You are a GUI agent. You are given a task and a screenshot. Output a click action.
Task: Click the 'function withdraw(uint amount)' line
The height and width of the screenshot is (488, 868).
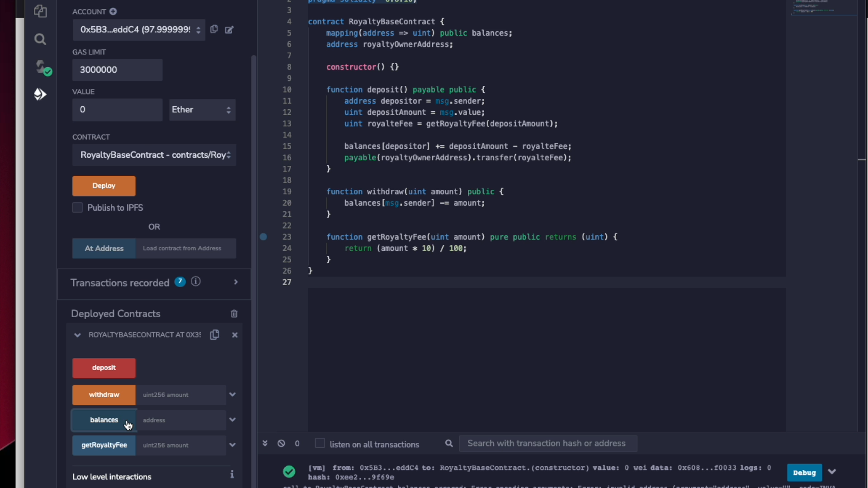(415, 192)
